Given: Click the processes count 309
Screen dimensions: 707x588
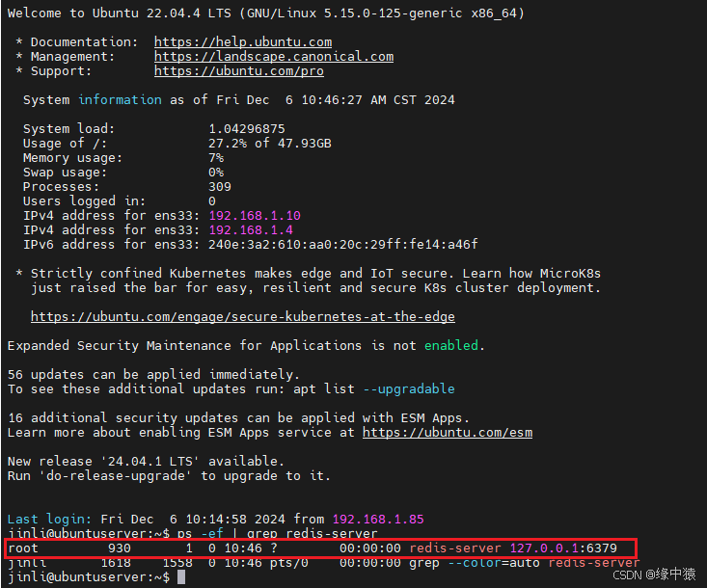Looking at the screenshot, I should click(220, 187).
